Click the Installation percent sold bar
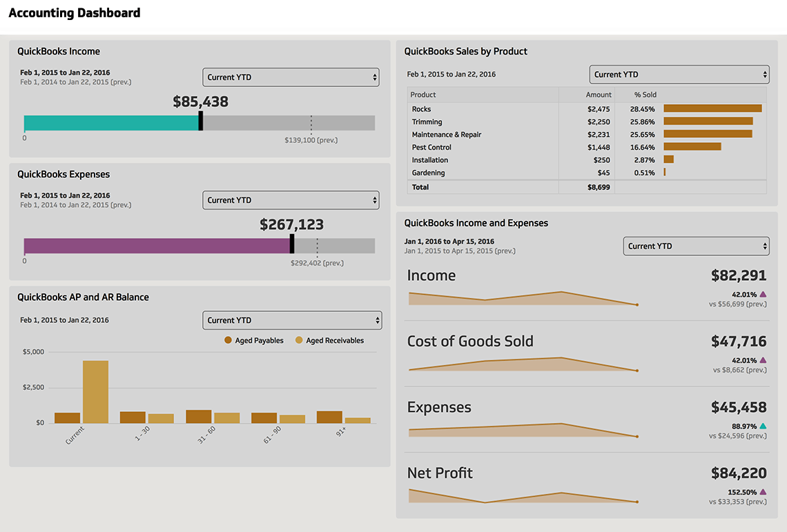 coord(668,159)
